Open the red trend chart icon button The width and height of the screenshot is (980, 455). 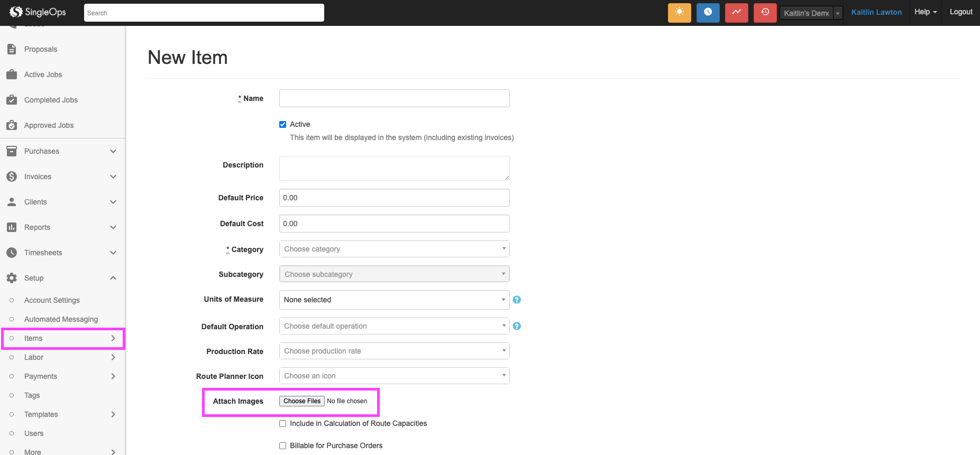736,13
